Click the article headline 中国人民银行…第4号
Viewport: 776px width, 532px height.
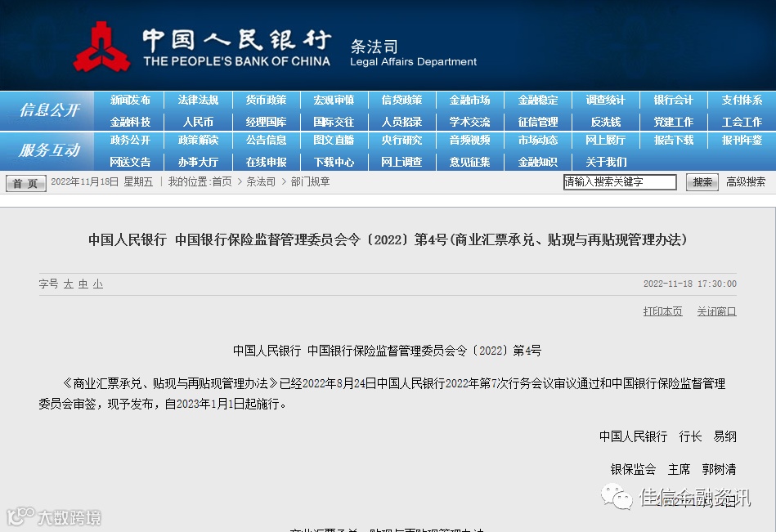coord(388,239)
